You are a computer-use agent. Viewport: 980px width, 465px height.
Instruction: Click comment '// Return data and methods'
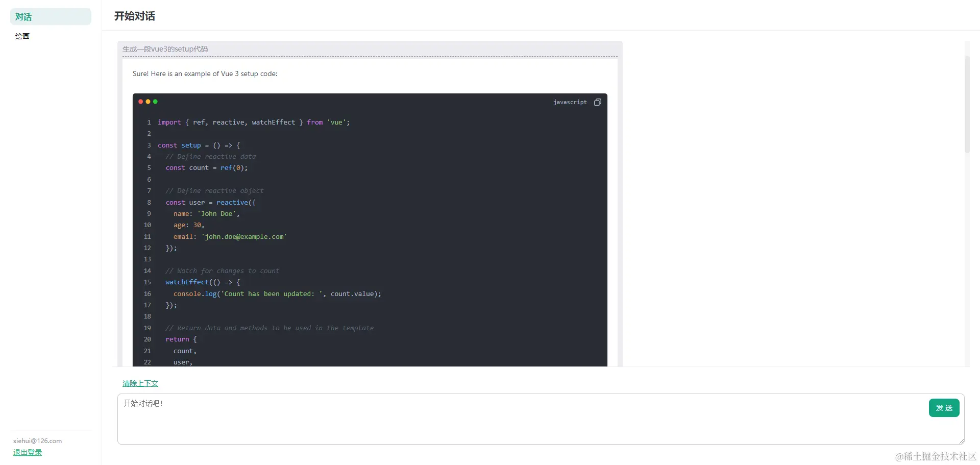269,328
